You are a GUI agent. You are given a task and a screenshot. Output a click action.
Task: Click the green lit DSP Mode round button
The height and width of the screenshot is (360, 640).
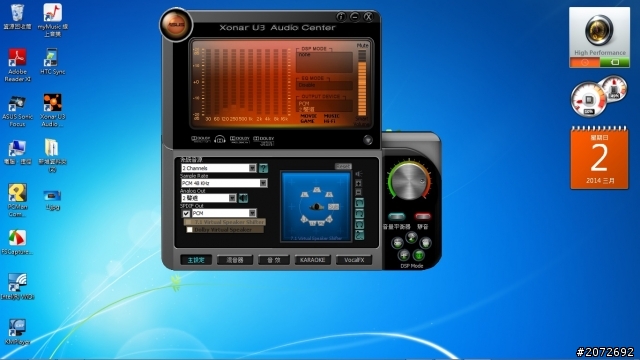(x=419, y=256)
